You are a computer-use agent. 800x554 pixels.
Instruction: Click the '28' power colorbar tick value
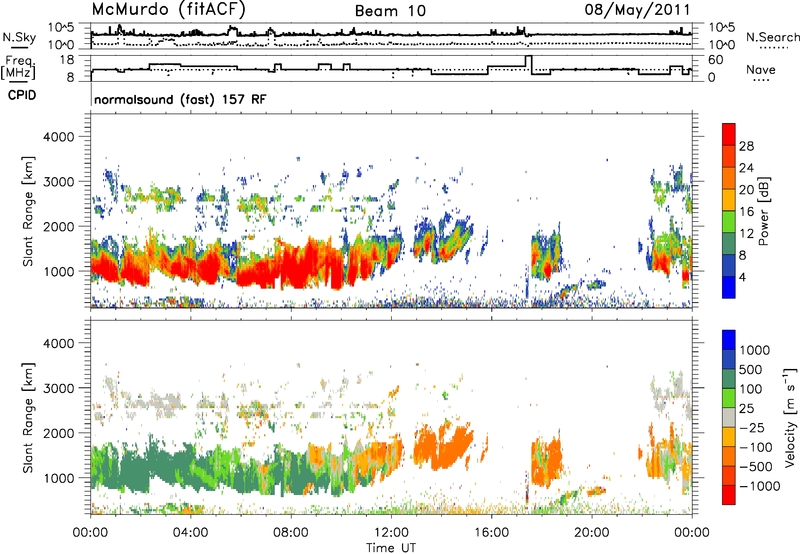746,146
